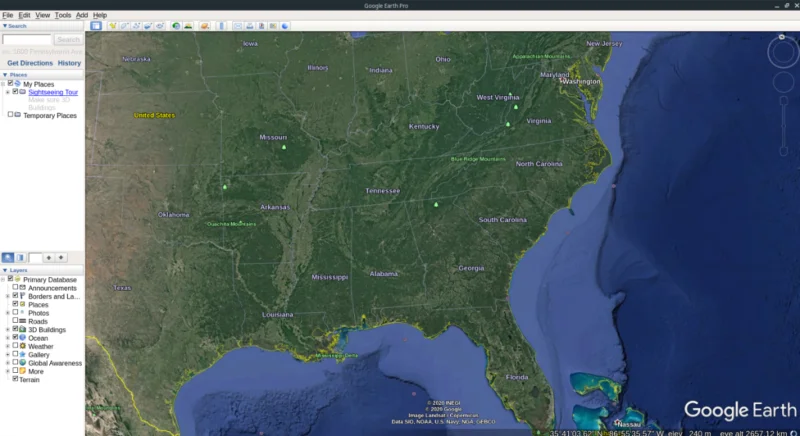This screenshot has width=800, height=436.
Task: Uncheck the Sightseeing Tour checkbox
Action: pos(15,91)
